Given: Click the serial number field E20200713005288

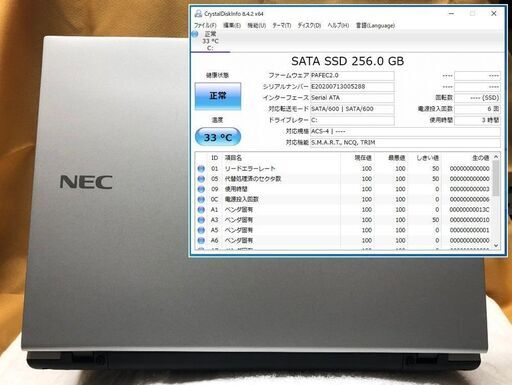Looking at the screenshot, I should point(352,87).
